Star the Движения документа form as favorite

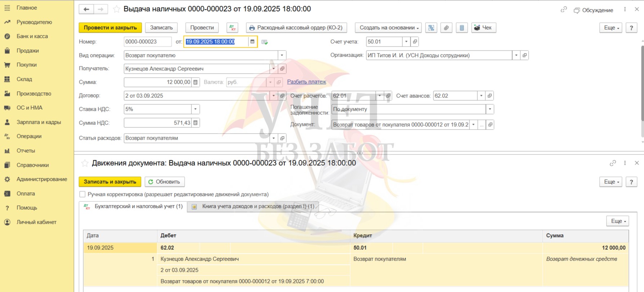tap(85, 163)
